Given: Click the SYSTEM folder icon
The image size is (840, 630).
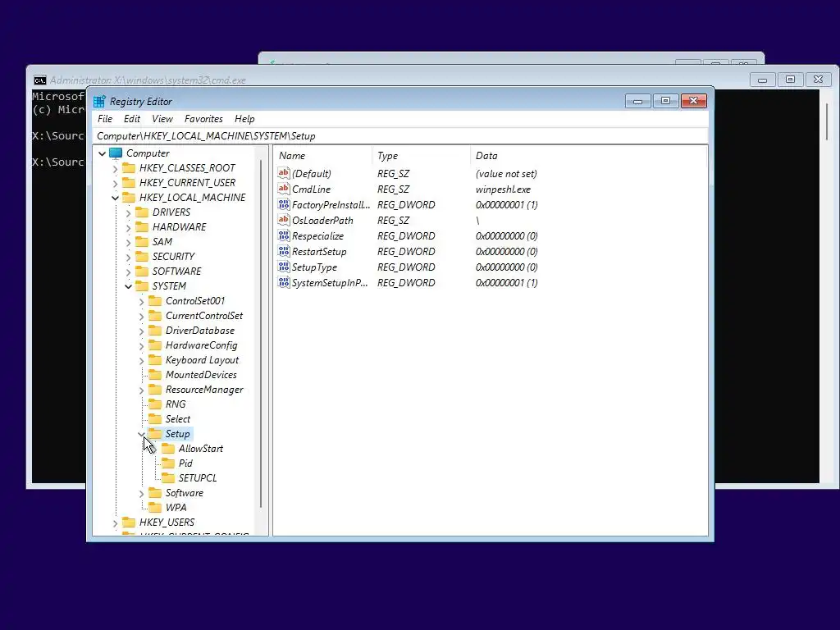Looking at the screenshot, I should click(x=142, y=286).
